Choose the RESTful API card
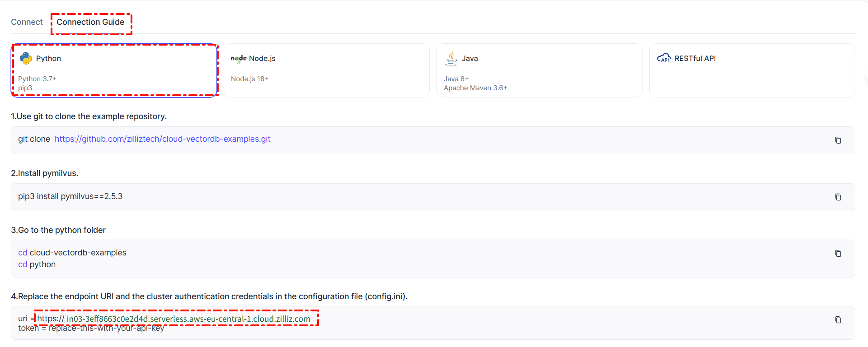 click(752, 70)
